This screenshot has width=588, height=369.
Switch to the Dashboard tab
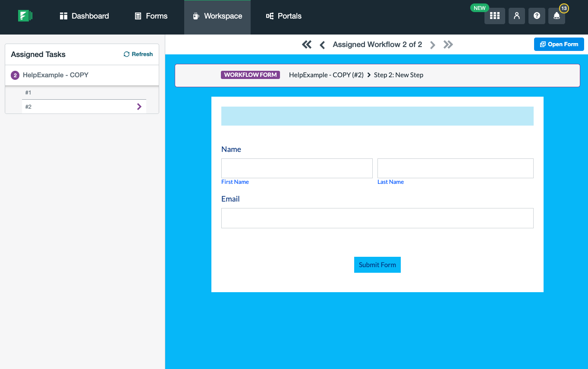tap(84, 16)
